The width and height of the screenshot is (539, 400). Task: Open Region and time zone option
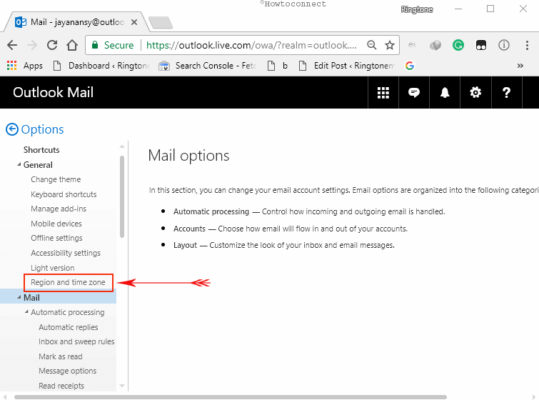pos(68,282)
